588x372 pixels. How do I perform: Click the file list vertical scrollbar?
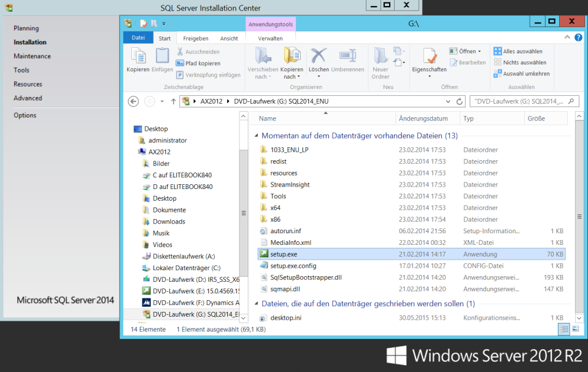(579, 217)
